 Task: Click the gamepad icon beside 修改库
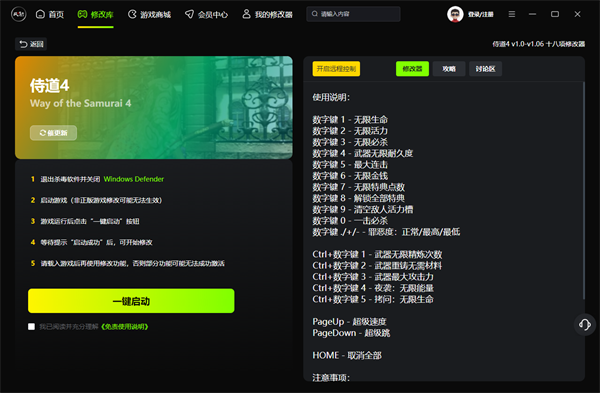coord(82,15)
